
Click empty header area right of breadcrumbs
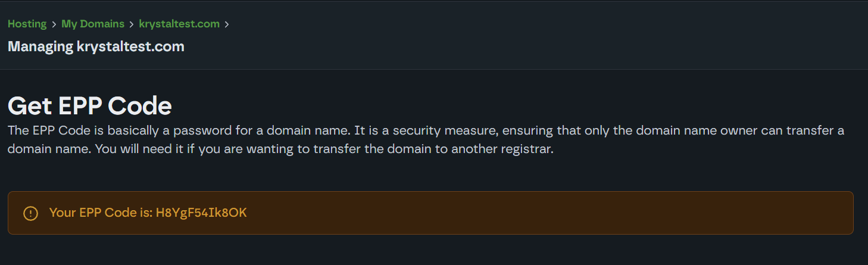tap(536, 30)
